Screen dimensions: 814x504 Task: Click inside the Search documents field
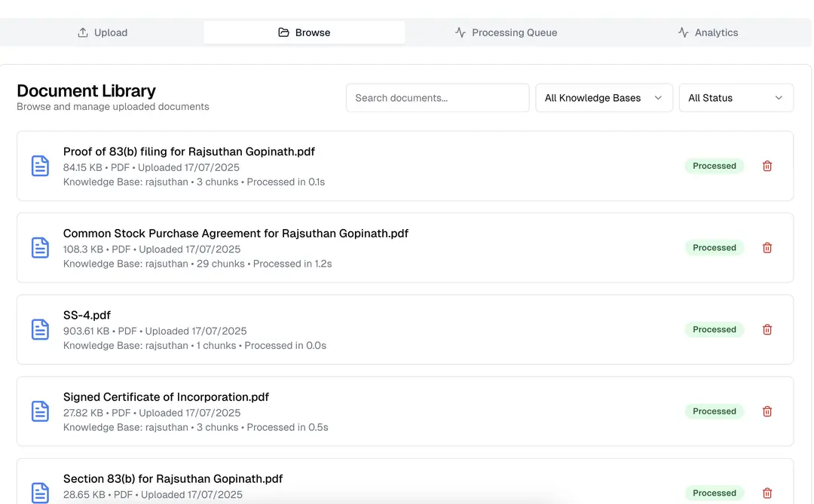click(x=437, y=97)
